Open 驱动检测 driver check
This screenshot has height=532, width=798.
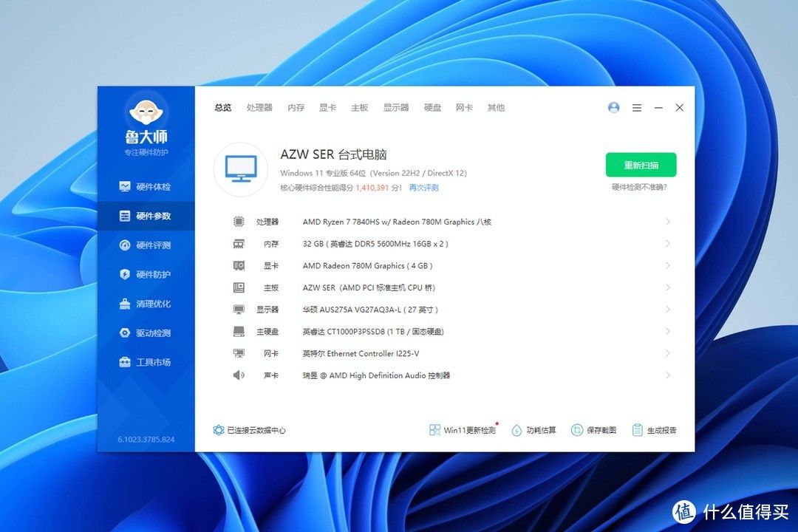(x=146, y=333)
